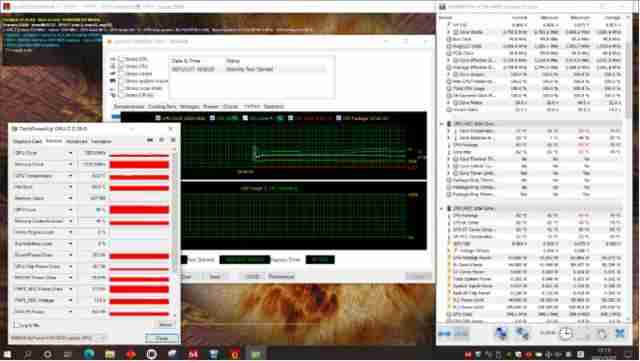
Task: Open HWiNFO settings gear icon
Action: (602, 334)
